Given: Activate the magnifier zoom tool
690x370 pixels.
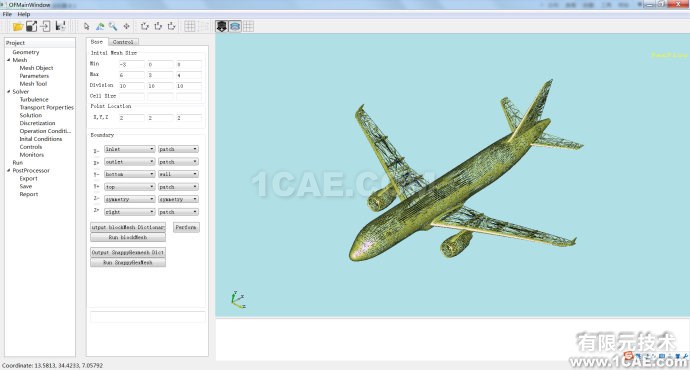Looking at the screenshot, I should tap(113, 26).
